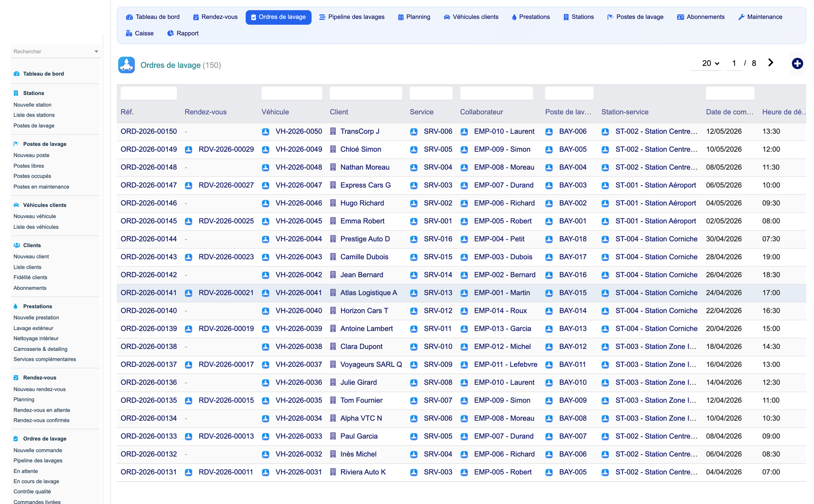Viewport: 814px width, 504px height.
Task: Click the collaborator icon beside EMP-001 - Martin
Action: pos(464,293)
